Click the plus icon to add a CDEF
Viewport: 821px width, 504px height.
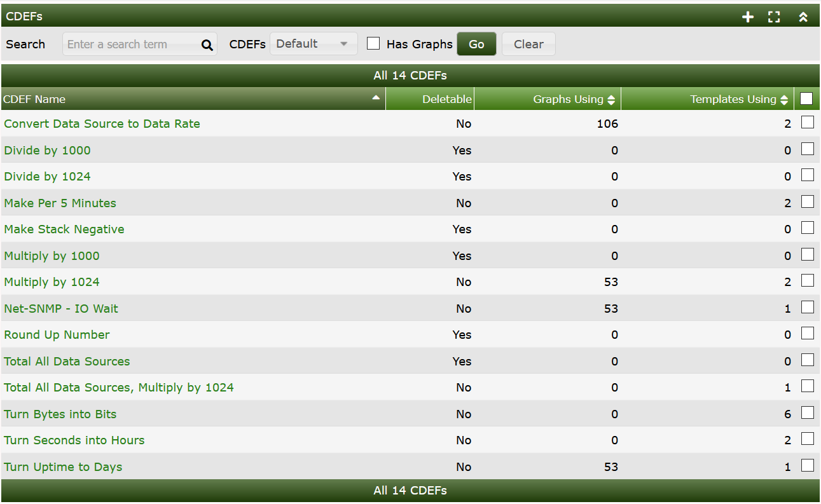click(748, 17)
